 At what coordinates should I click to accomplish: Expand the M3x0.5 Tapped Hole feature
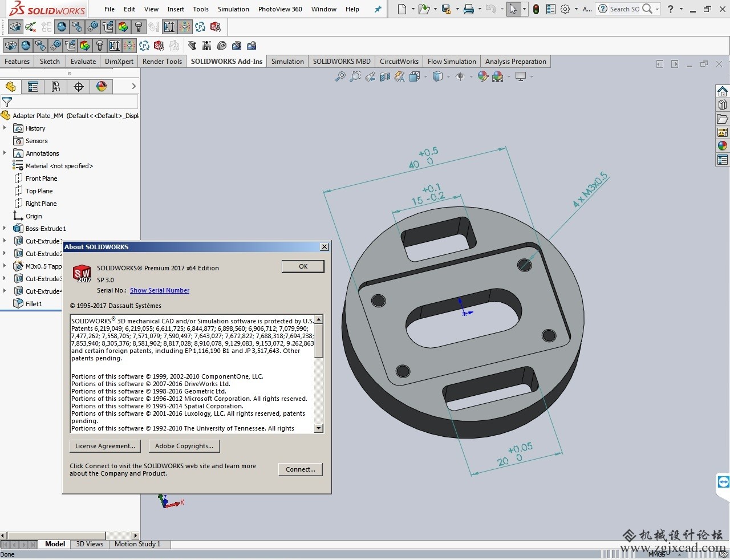[5, 266]
